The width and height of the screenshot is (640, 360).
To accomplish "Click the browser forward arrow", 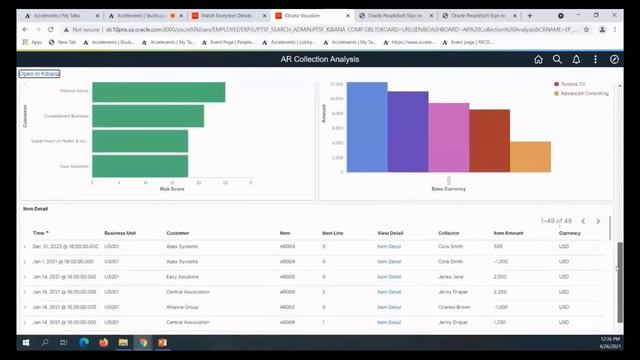I will pyautogui.click(x=38, y=29).
